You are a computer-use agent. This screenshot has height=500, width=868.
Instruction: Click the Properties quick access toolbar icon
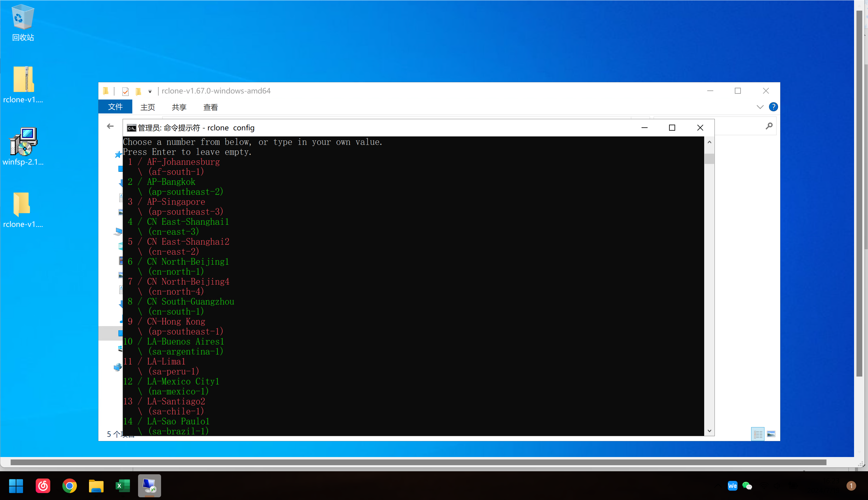click(125, 91)
